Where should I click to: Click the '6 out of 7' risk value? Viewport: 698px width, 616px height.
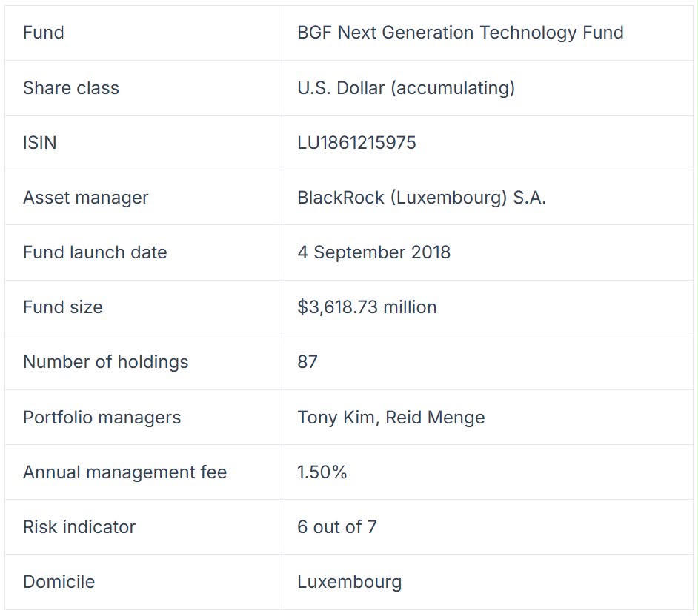337,527
